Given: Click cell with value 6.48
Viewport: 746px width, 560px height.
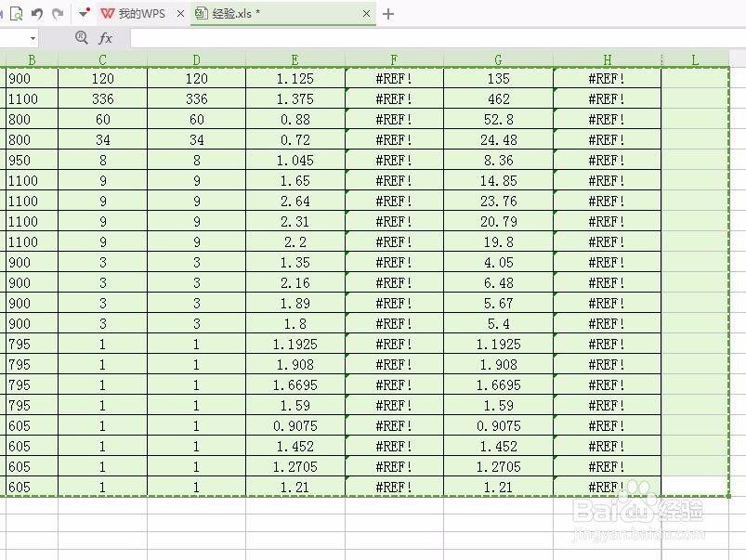Looking at the screenshot, I should (x=498, y=283).
